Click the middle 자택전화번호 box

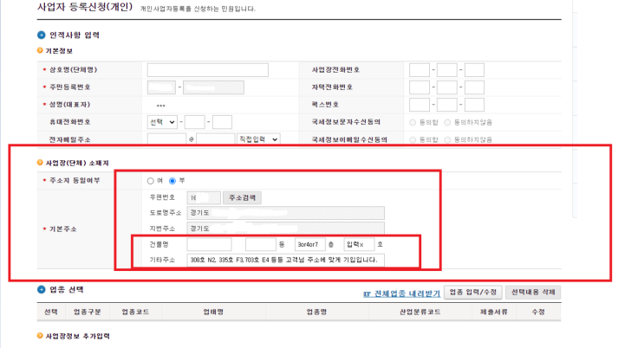447,87
